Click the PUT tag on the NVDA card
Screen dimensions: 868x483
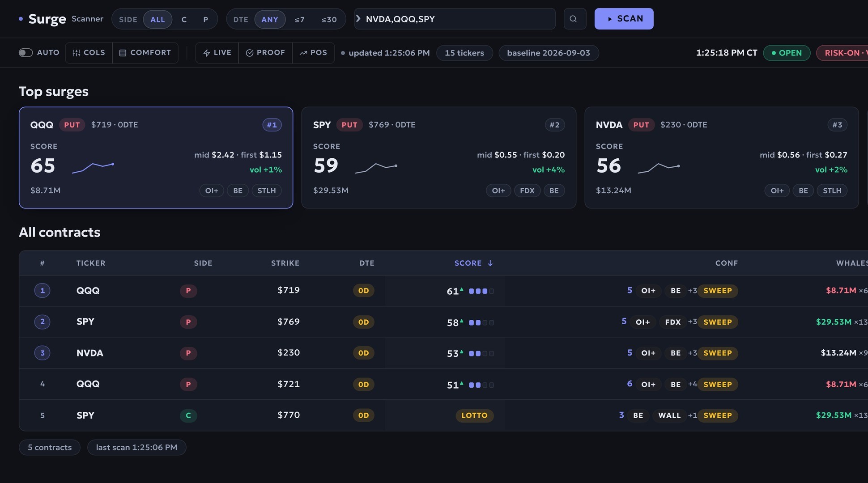(641, 125)
